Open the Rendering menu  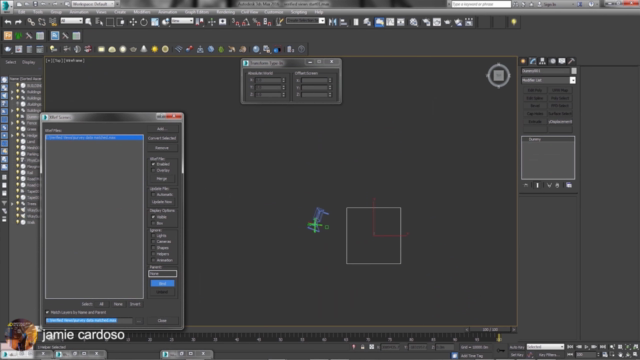pyautogui.click(x=226, y=12)
